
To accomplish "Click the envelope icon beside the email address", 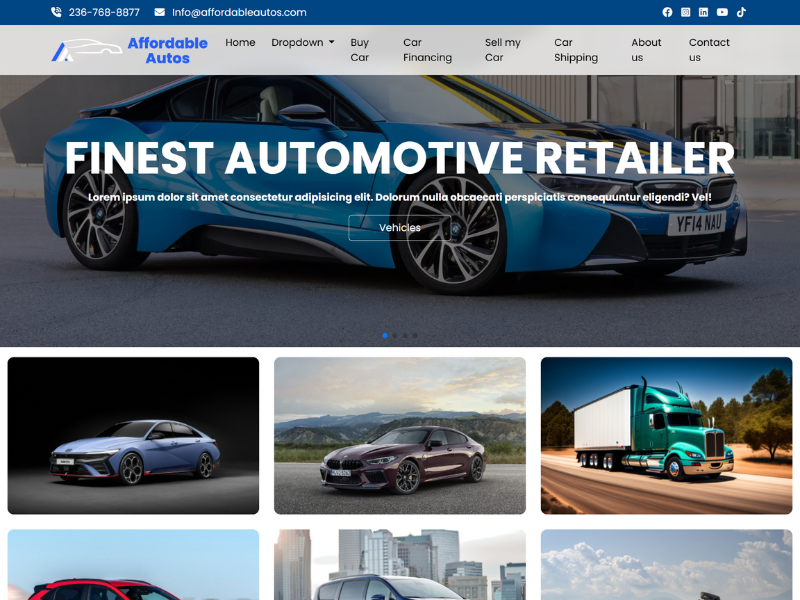I will point(160,12).
